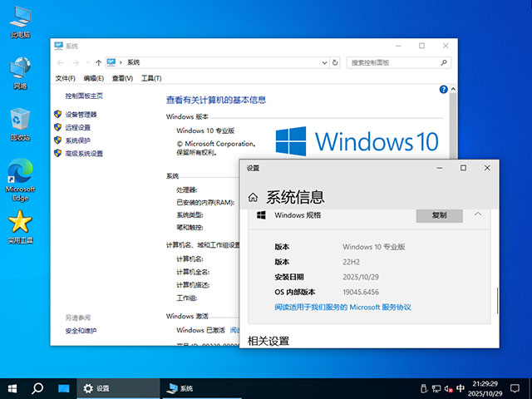Open the notification center icon
This screenshot has width=532, height=399.
pos(515,388)
